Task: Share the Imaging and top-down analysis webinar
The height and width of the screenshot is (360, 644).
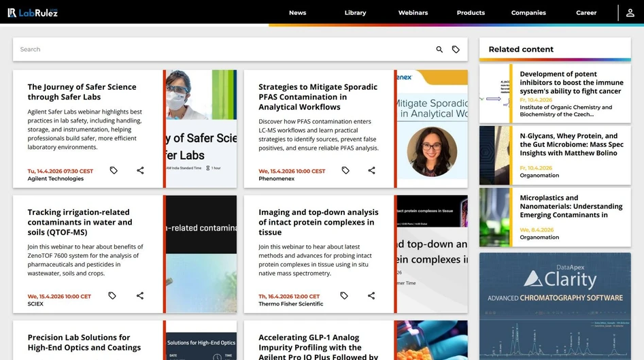Action: click(371, 295)
